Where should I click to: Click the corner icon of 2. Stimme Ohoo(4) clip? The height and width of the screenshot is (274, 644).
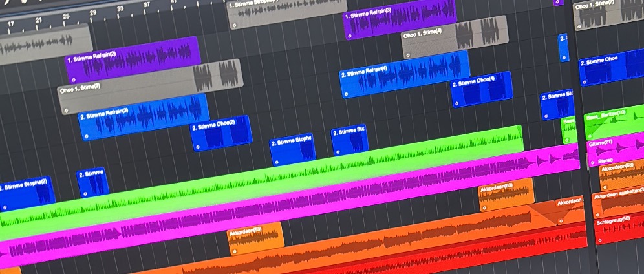[458, 103]
